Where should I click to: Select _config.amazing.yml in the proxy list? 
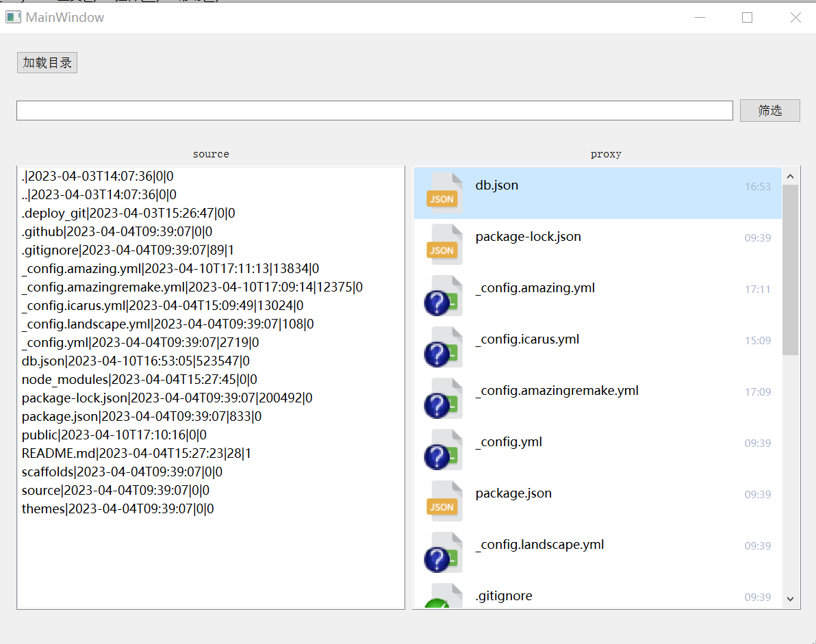[x=598, y=296]
